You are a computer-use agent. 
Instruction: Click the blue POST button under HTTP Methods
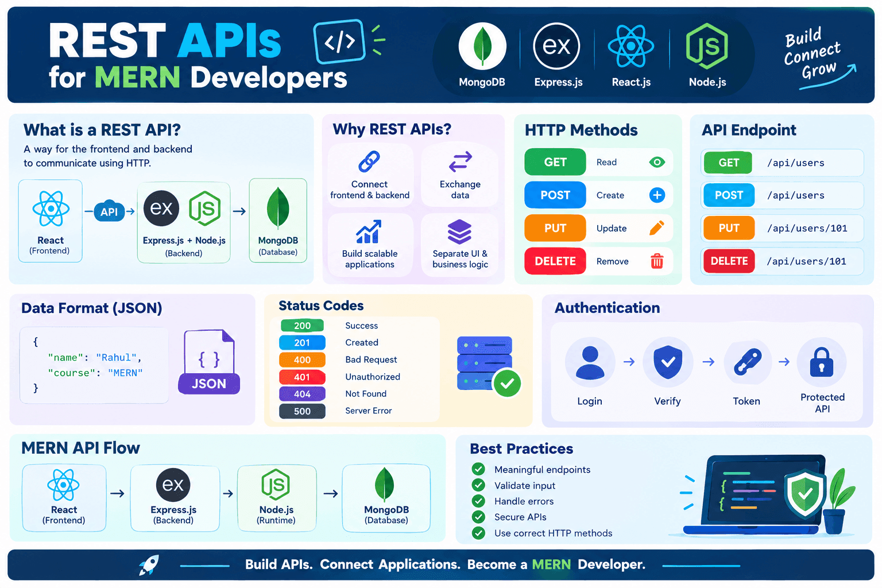coord(555,195)
